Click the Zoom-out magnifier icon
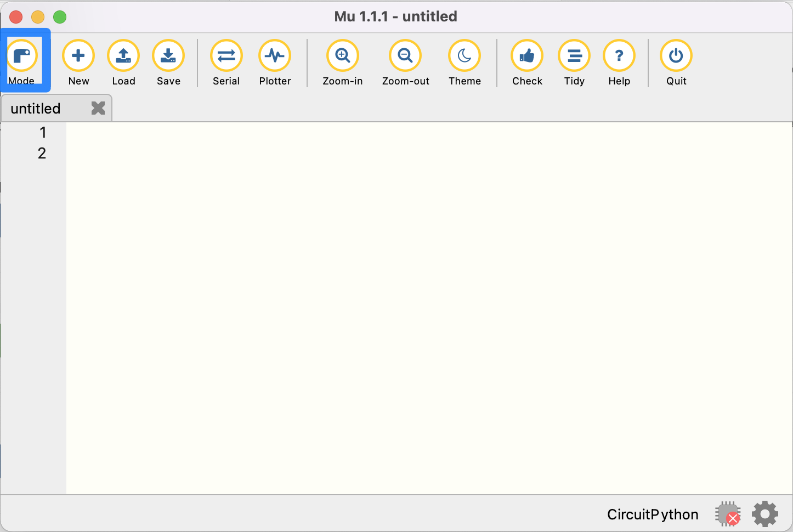The width and height of the screenshot is (793, 532). pyautogui.click(x=405, y=56)
